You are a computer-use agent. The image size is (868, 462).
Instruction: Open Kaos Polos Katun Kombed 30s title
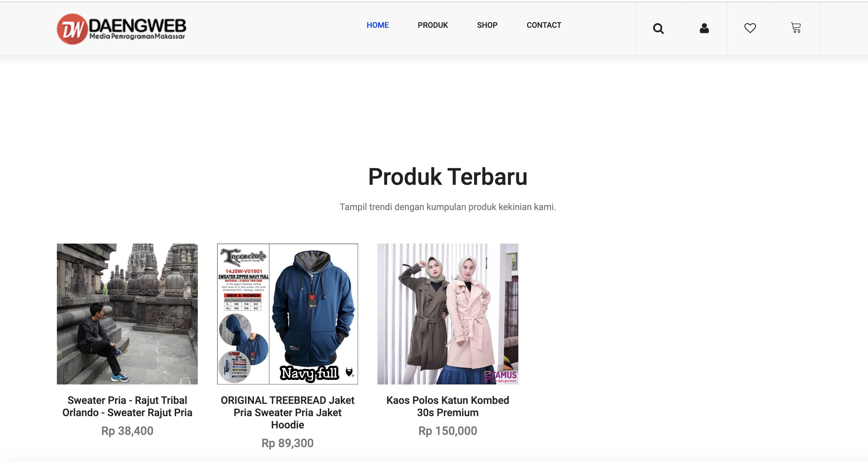[x=448, y=406]
